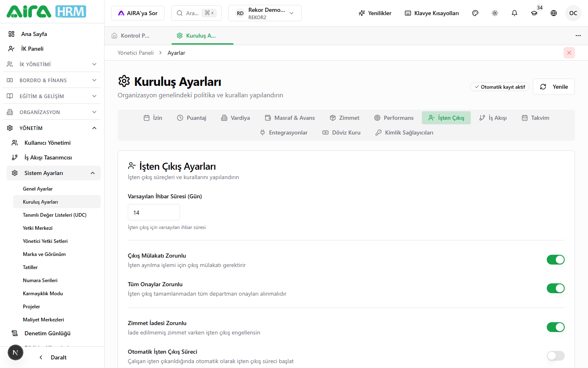The height and width of the screenshot is (368, 588).
Task: Select the İşten Çıkış tab
Action: point(446,118)
